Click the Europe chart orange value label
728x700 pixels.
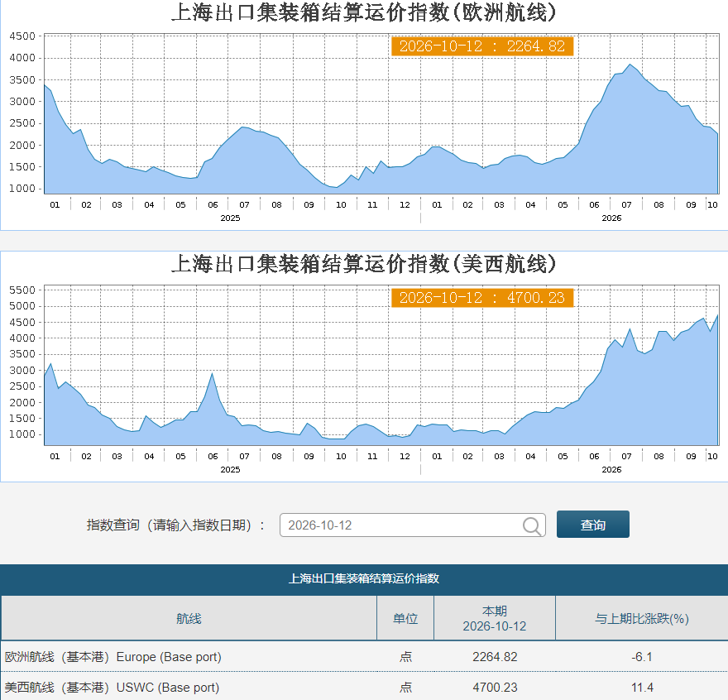tap(482, 46)
